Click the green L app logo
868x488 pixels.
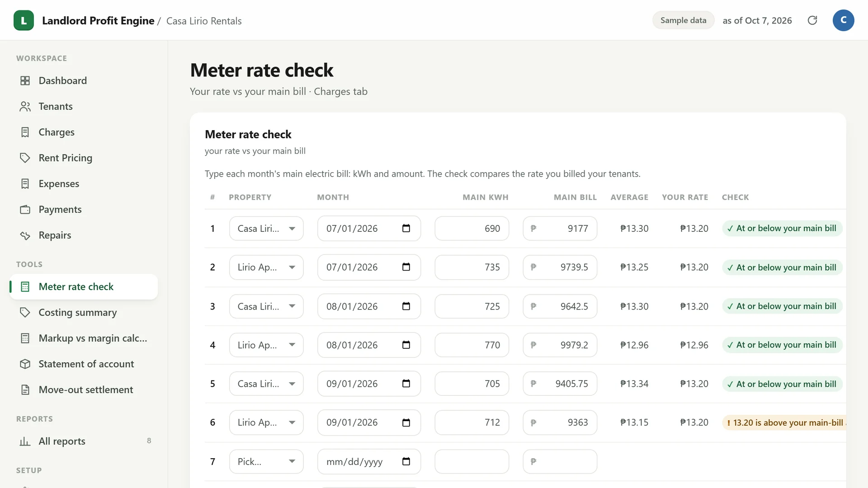[24, 20]
